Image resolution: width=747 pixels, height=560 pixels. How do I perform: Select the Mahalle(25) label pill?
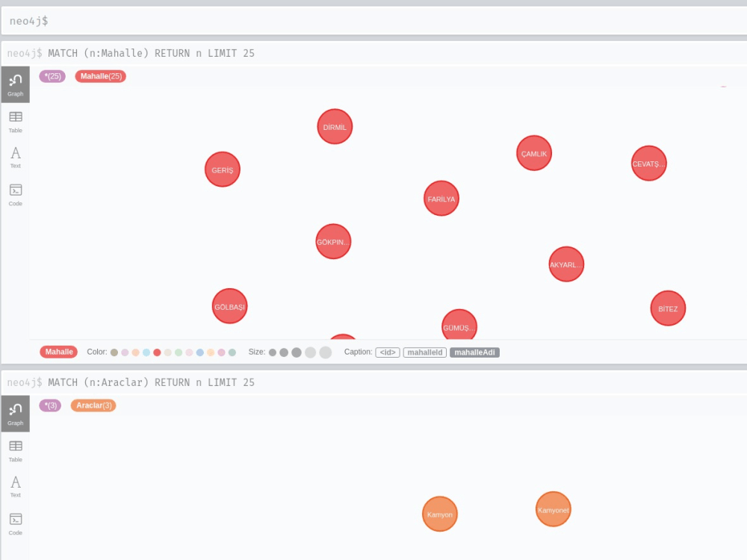click(x=100, y=76)
